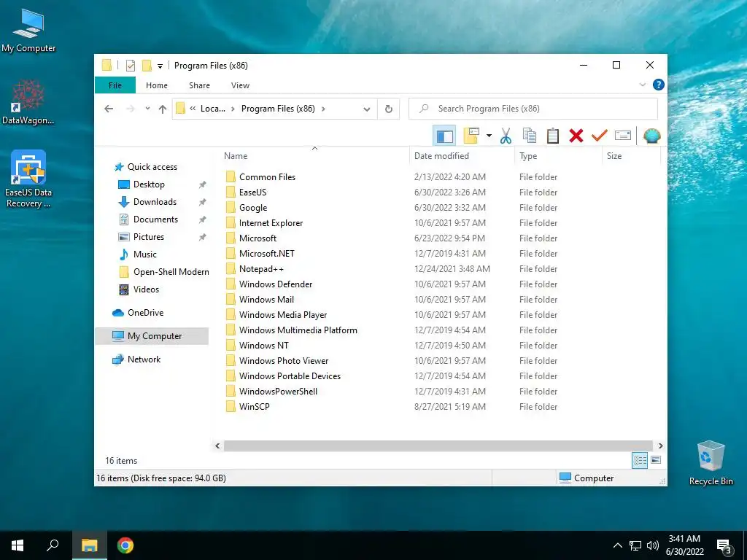747x560 pixels.
Task: Expand the ribbon with the chevron
Action: click(x=642, y=85)
